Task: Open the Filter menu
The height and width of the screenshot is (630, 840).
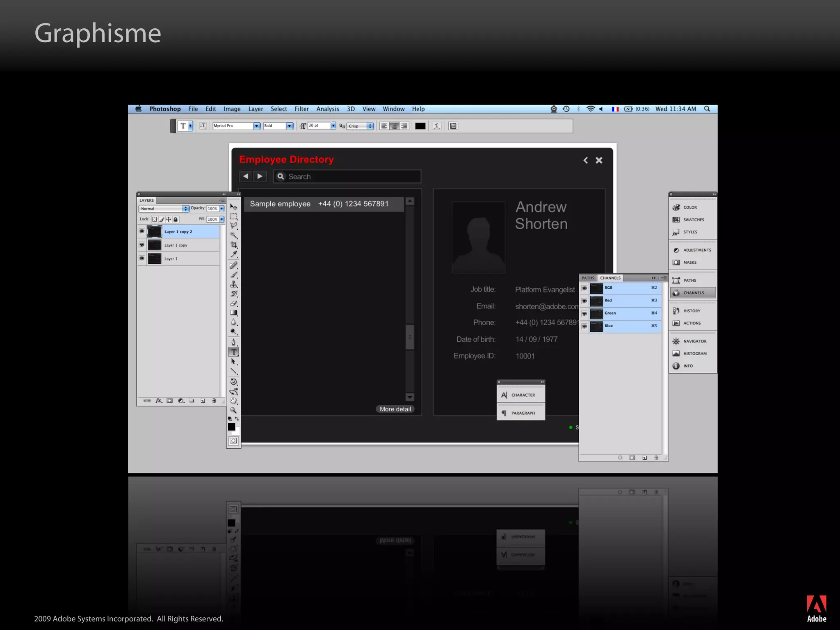Action: pyautogui.click(x=301, y=109)
